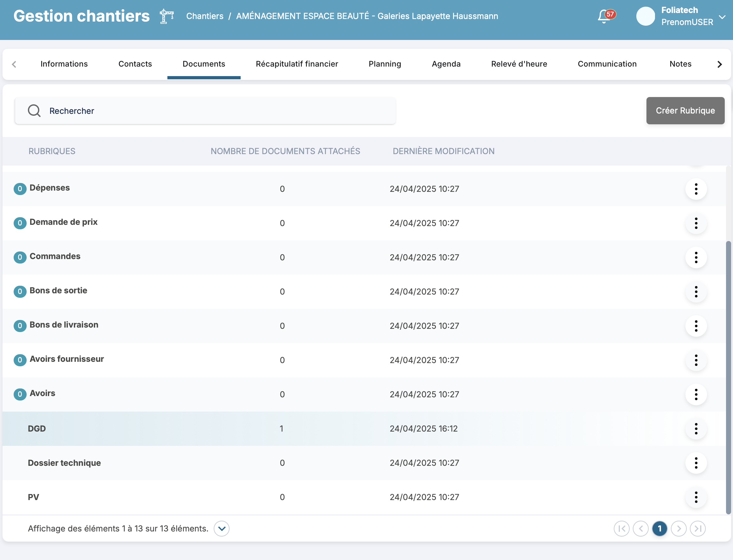Switch to the Planning tab
The width and height of the screenshot is (733, 560).
[385, 64]
